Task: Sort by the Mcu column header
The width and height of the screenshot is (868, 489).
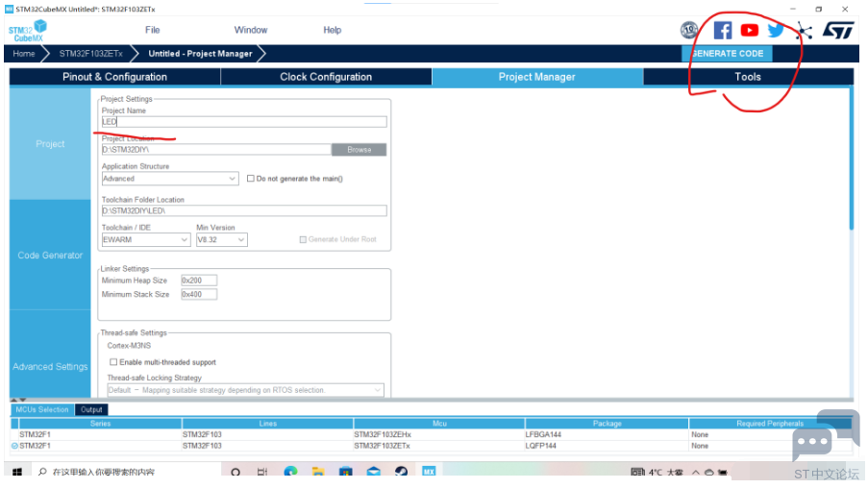Action: tap(439, 423)
